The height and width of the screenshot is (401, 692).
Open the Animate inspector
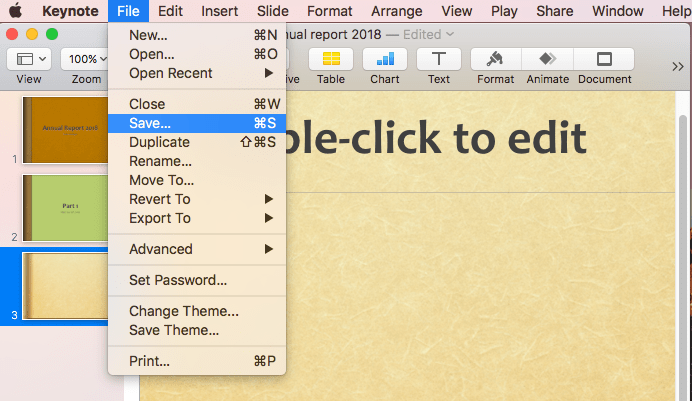(547, 59)
